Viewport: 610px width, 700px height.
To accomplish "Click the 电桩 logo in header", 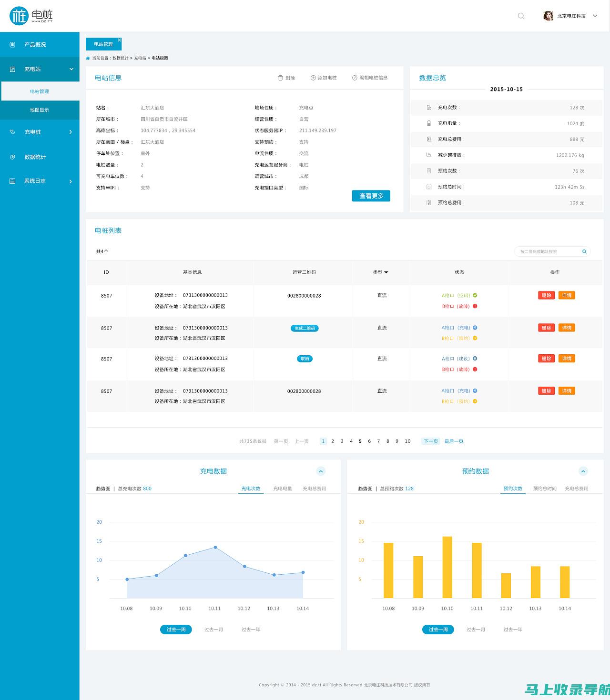I will (x=31, y=16).
